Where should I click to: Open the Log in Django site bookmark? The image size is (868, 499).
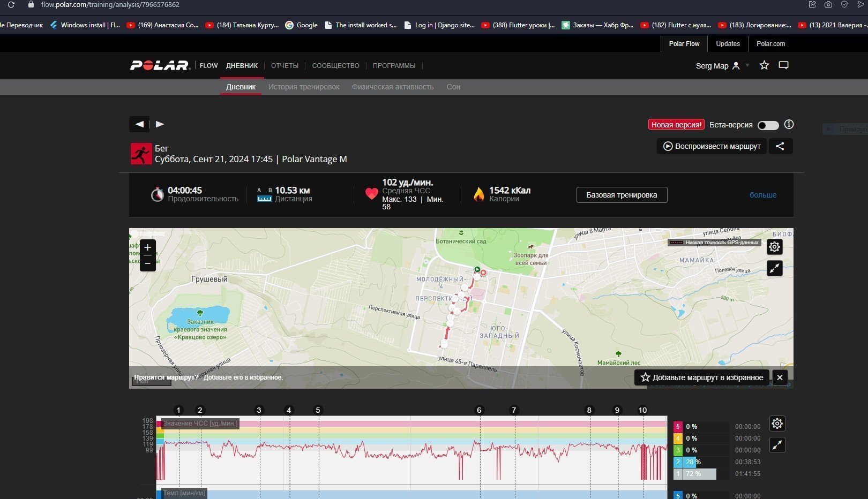439,25
